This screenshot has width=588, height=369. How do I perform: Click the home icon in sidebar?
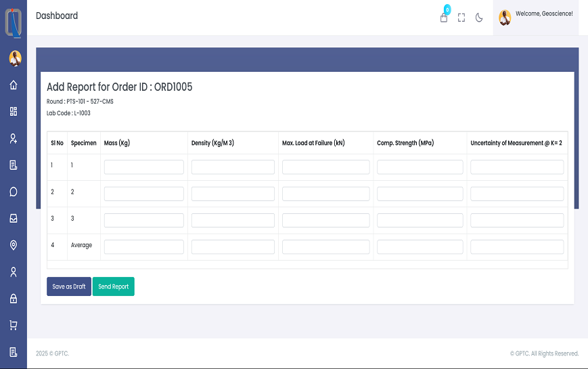14,85
